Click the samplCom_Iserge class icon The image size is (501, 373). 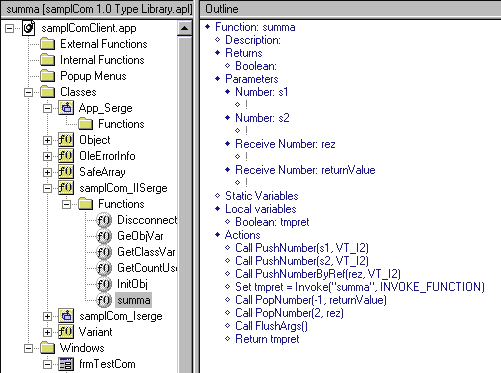pyautogui.click(x=66, y=316)
